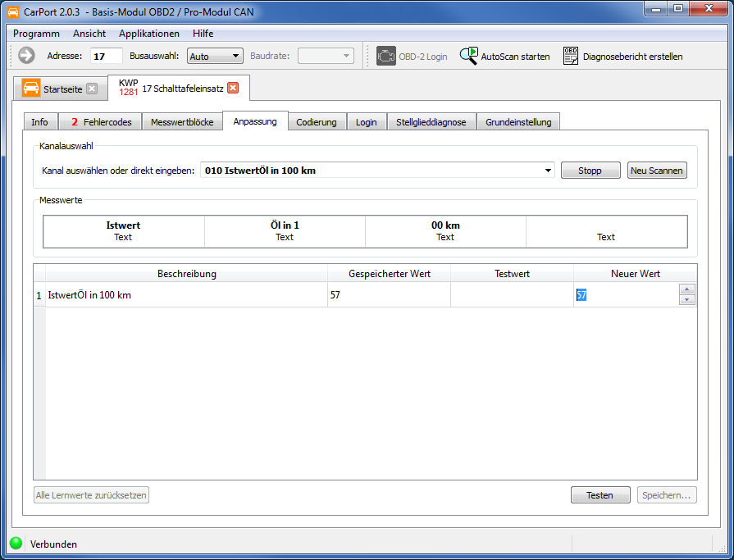Click Alle Lernwerte zurücksetzen button
734x560 pixels.
(x=91, y=495)
